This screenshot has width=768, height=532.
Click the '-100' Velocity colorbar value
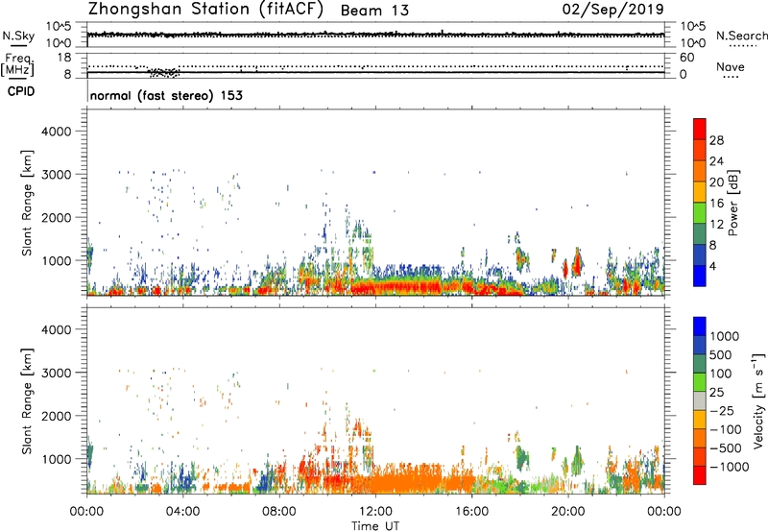pyautogui.click(x=726, y=429)
